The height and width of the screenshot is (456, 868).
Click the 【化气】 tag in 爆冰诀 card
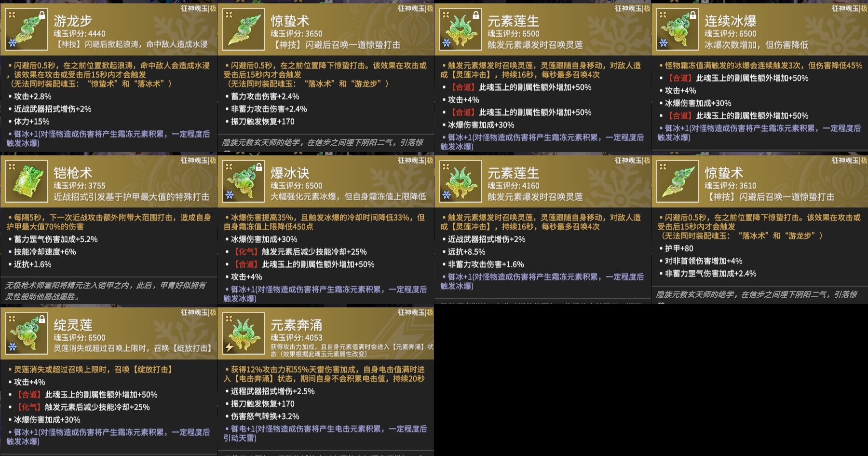point(246,252)
